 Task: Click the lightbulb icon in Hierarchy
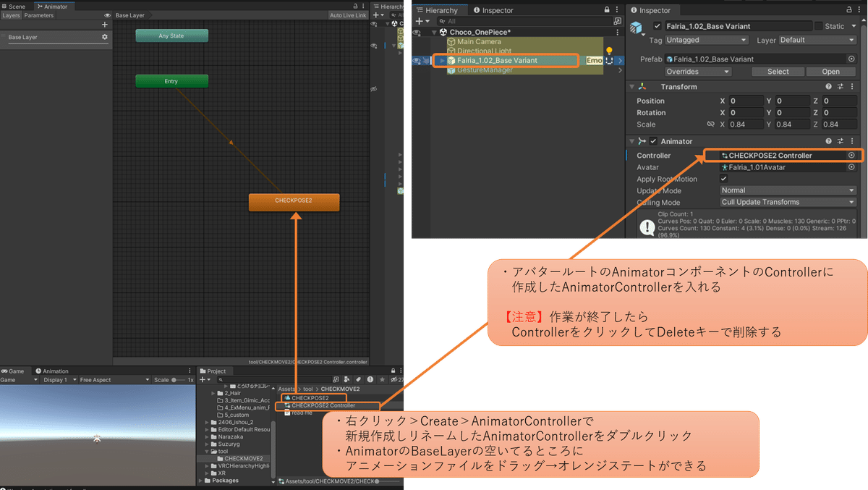[x=609, y=51]
